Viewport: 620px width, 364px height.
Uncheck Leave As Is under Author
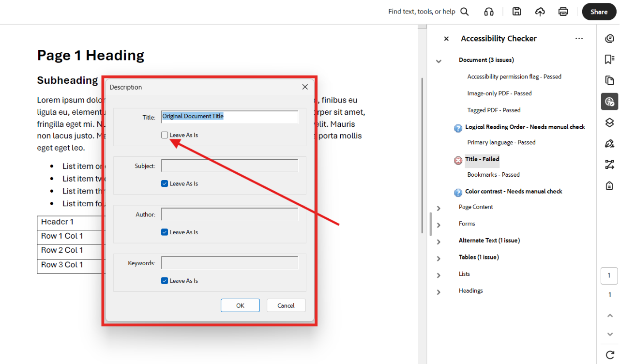[165, 232]
